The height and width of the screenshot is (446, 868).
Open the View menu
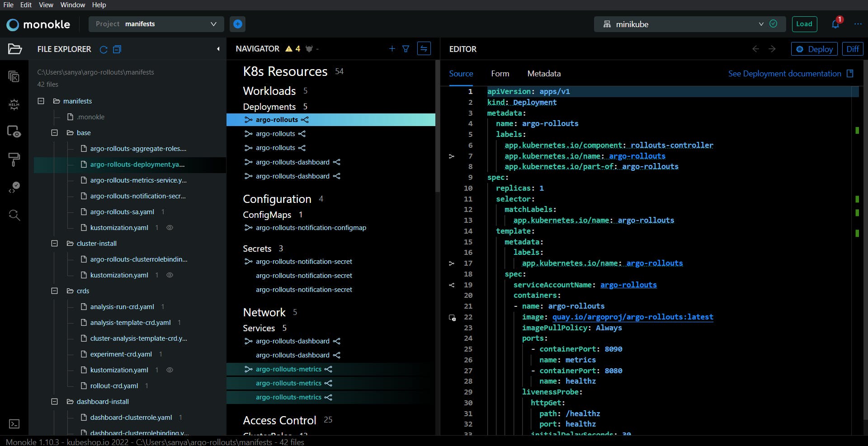click(x=46, y=5)
